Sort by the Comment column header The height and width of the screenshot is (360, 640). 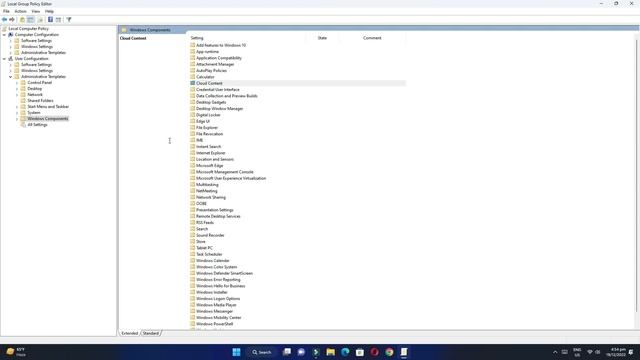coord(372,38)
